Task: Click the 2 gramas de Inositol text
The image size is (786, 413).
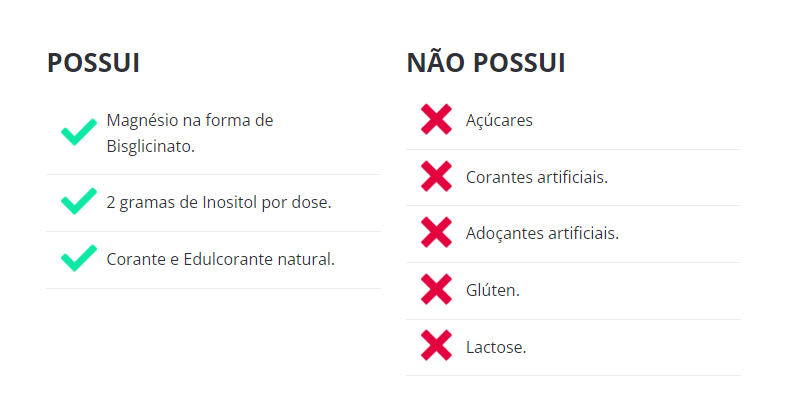Action: click(x=218, y=202)
